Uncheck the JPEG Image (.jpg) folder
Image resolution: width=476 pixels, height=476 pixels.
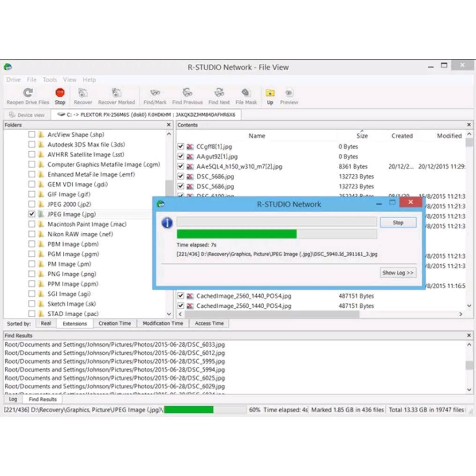pyautogui.click(x=32, y=214)
